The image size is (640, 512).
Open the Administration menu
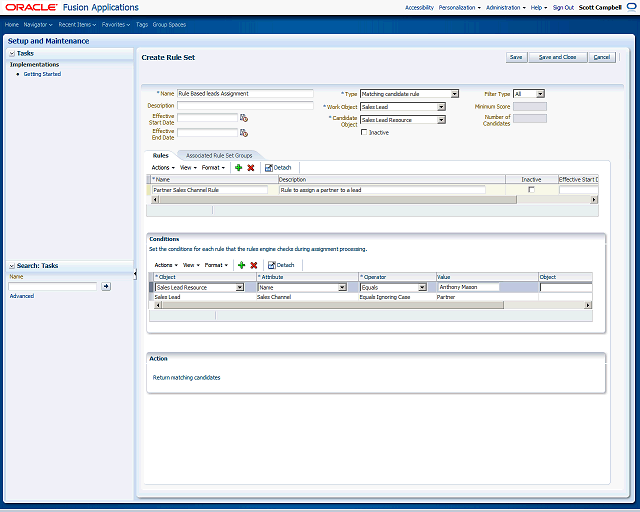pyautogui.click(x=506, y=7)
